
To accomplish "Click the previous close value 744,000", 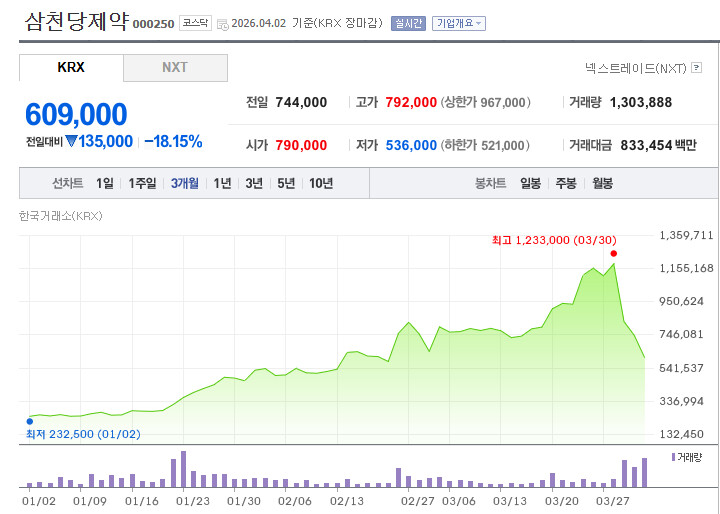I will (301, 102).
